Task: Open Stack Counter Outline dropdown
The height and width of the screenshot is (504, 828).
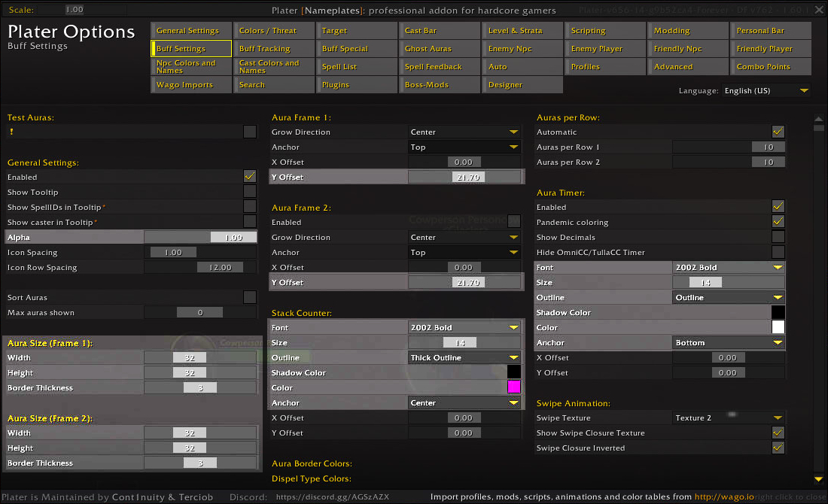Action: (x=464, y=357)
